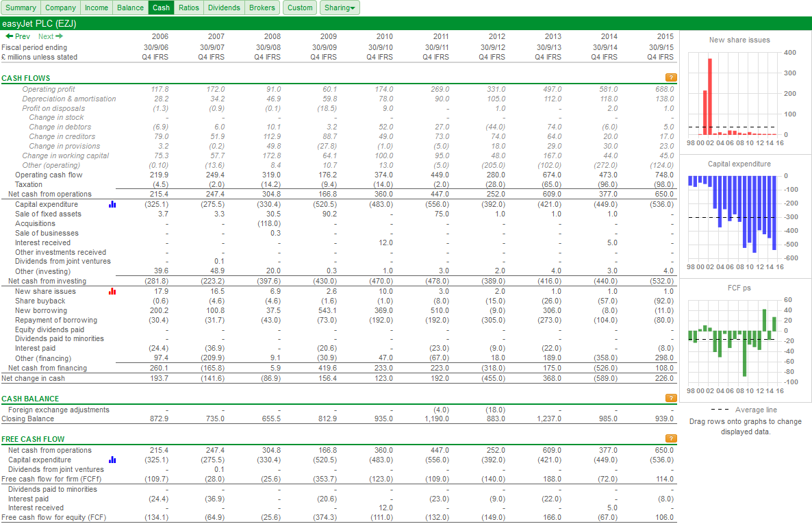Viewport: 812px width, 524px height.
Task: Click the active Cash tab
Action: coord(161,8)
